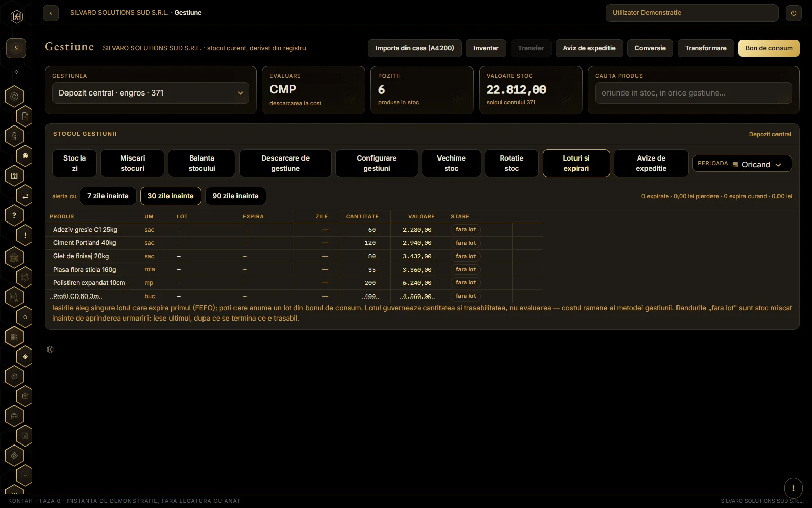Open the Descarcare de gestiune tab
Viewport: 812px width, 508px height.
point(285,163)
